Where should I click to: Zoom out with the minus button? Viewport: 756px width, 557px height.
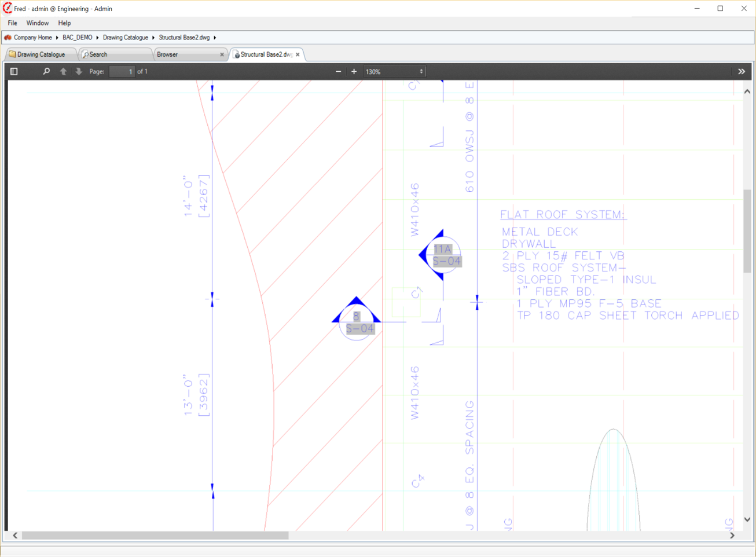pos(339,72)
